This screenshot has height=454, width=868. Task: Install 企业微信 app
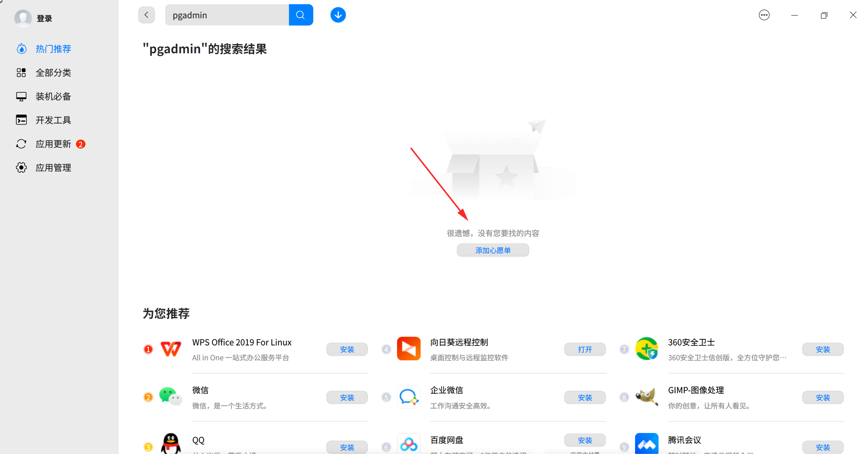pos(585,397)
